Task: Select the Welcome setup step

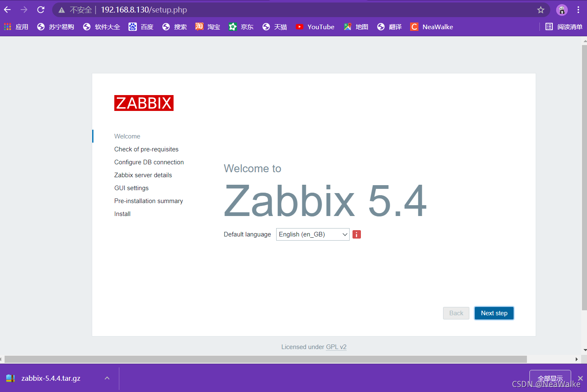Action: 127,136
